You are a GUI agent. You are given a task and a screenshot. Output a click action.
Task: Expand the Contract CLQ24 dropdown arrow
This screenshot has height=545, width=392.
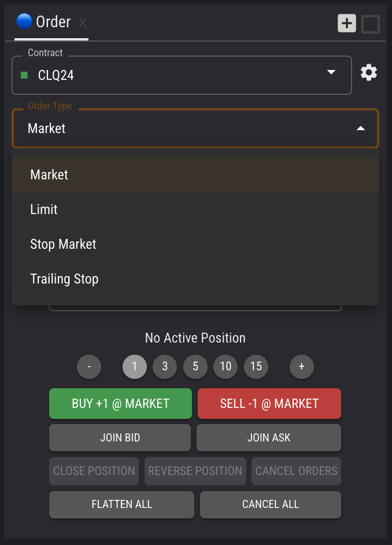tap(331, 72)
